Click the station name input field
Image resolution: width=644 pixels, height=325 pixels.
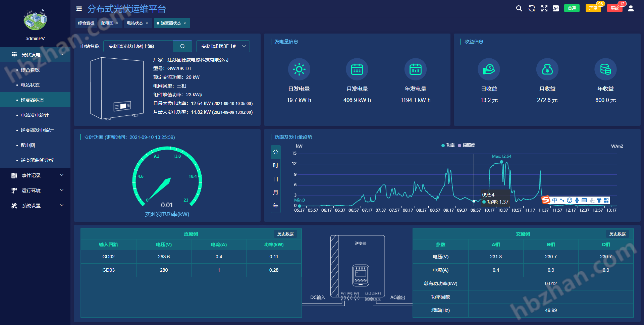[138, 46]
